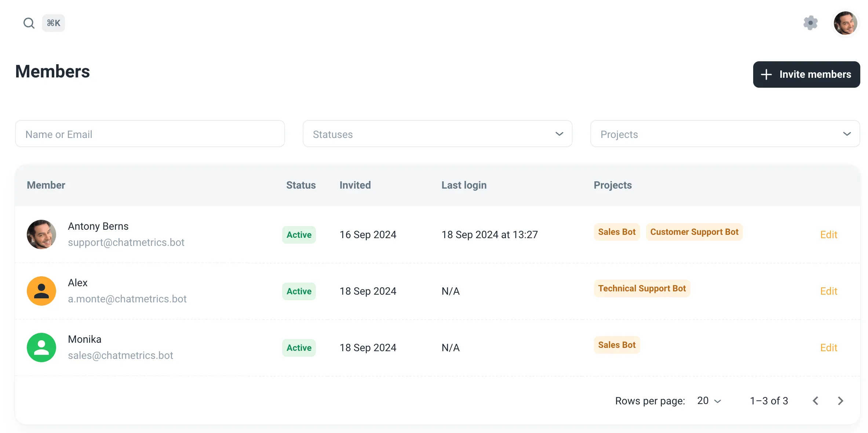The width and height of the screenshot is (868, 433).
Task: Click last login 18 Sep 2024 at 13:27
Action: (x=490, y=234)
